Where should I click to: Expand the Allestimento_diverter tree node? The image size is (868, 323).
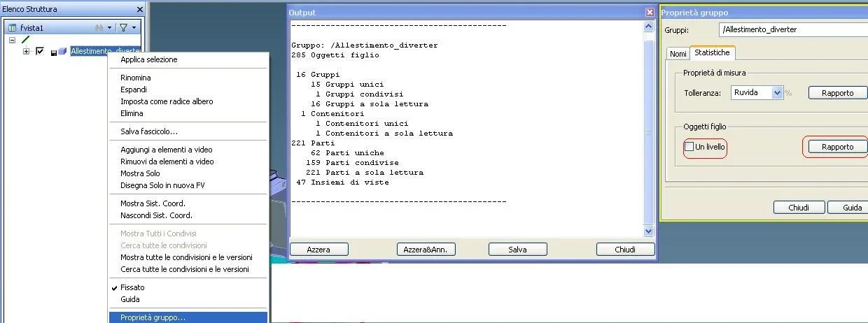coord(27,51)
